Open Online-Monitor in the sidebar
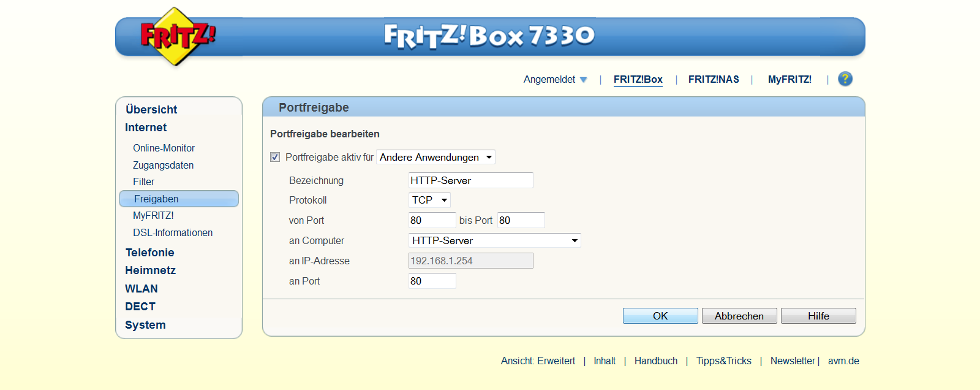980x390 pixels. point(164,148)
